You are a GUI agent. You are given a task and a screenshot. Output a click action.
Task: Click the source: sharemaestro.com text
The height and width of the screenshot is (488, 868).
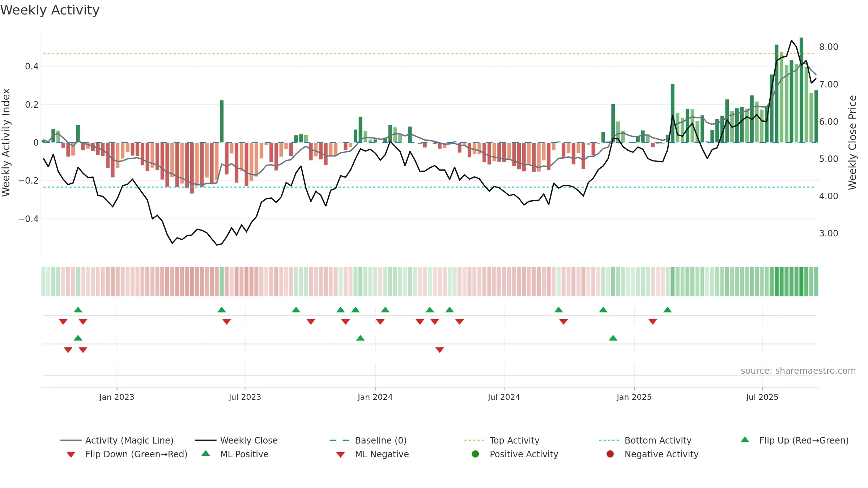tap(798, 371)
